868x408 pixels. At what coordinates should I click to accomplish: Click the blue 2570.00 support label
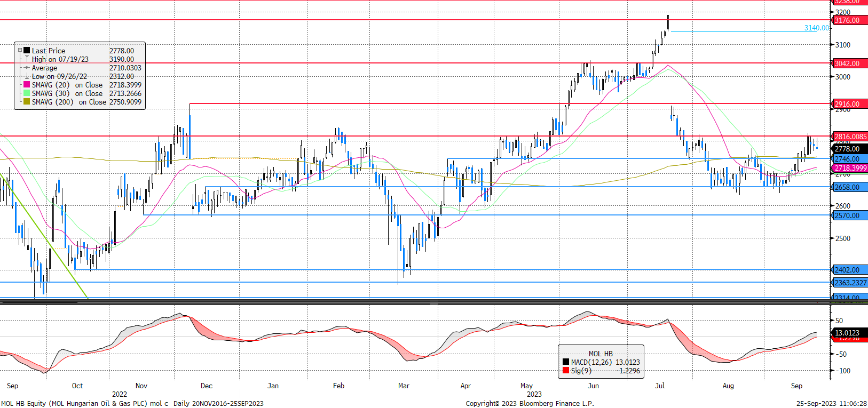click(850, 215)
